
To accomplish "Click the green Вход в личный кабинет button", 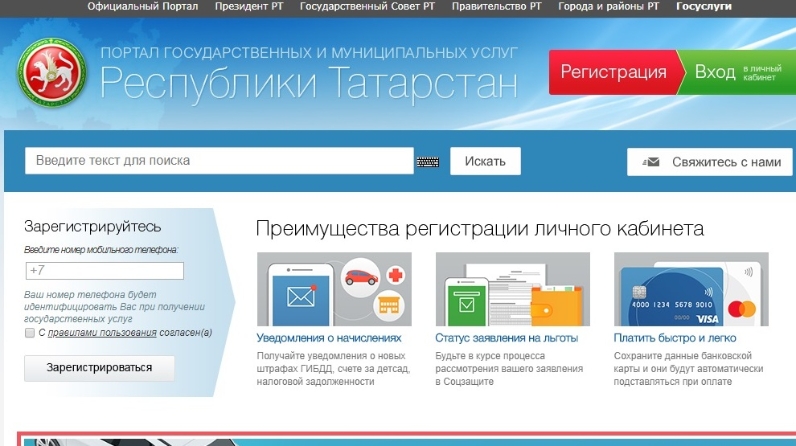I will [735, 72].
